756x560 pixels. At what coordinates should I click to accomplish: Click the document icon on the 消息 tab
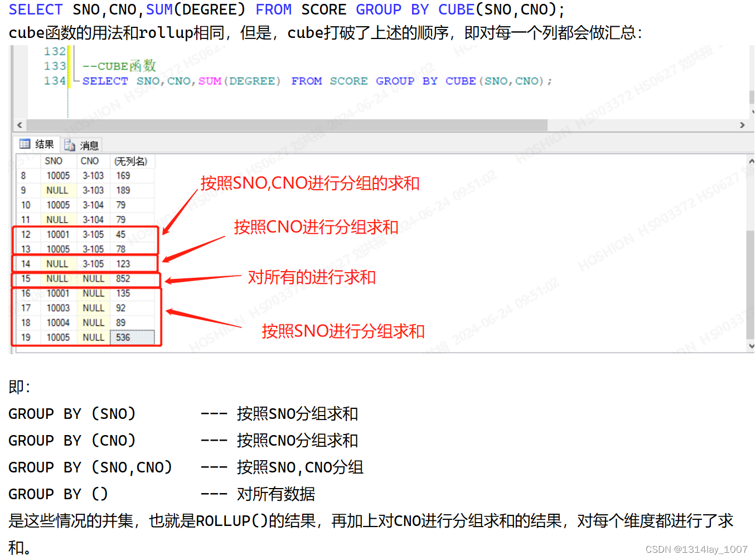(69, 144)
